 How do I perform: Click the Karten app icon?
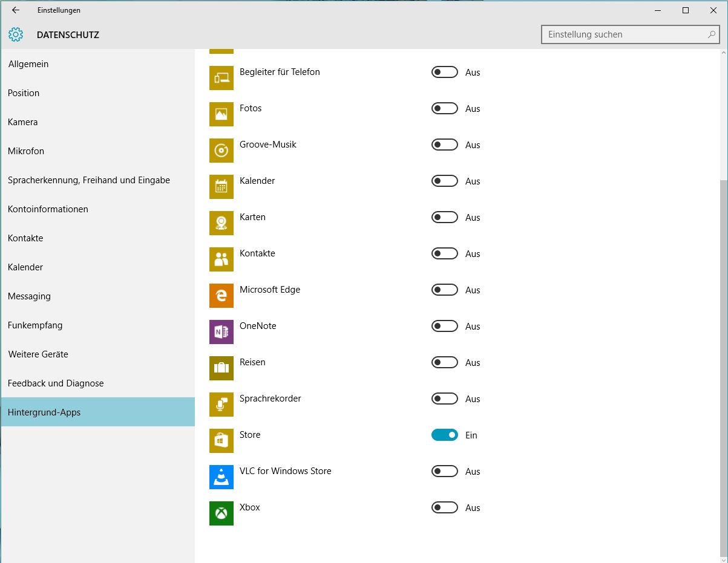[221, 223]
